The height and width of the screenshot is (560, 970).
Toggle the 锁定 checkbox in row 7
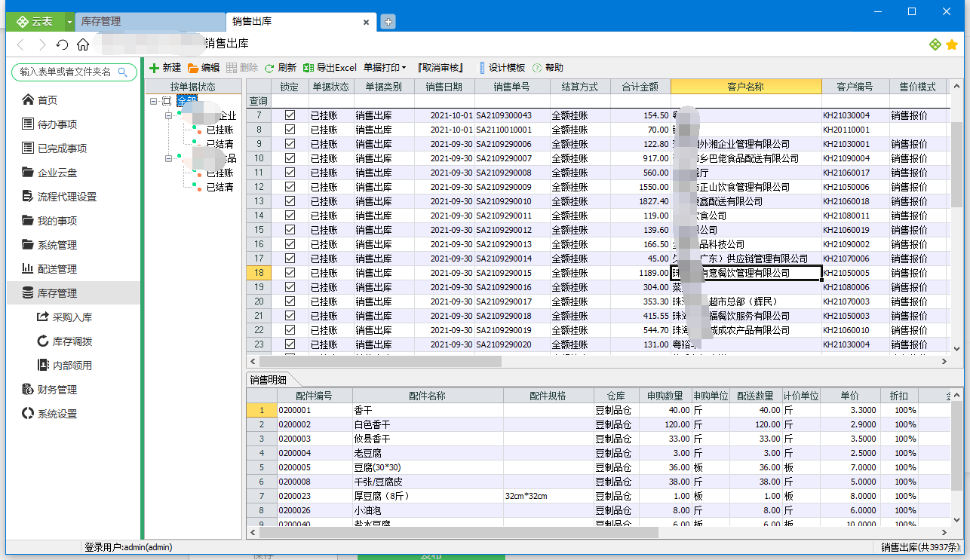point(290,115)
